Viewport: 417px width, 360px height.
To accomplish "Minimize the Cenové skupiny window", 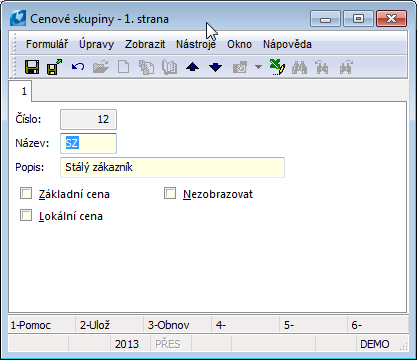I will pyautogui.click(x=325, y=19).
